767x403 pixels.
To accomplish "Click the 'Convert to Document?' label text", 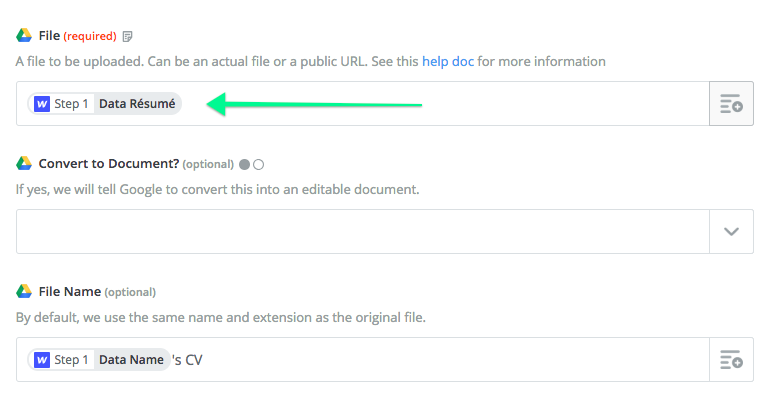I will pos(109,164).
